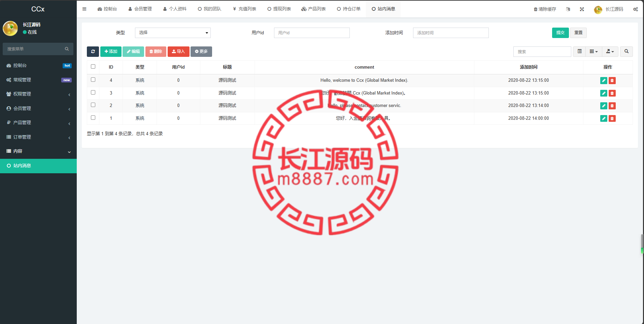The height and width of the screenshot is (324, 644).
Task: Open 控制台 in the sidebar
Action: [x=38, y=66]
